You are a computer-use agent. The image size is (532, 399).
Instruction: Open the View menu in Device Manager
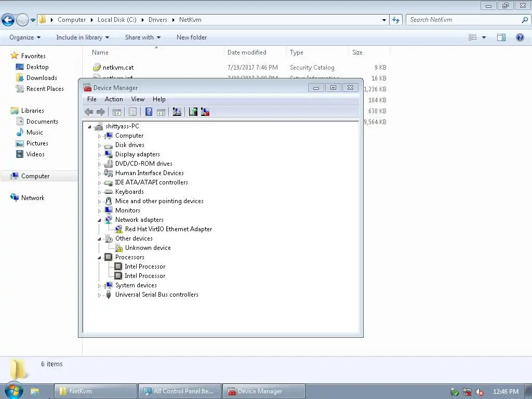click(138, 99)
